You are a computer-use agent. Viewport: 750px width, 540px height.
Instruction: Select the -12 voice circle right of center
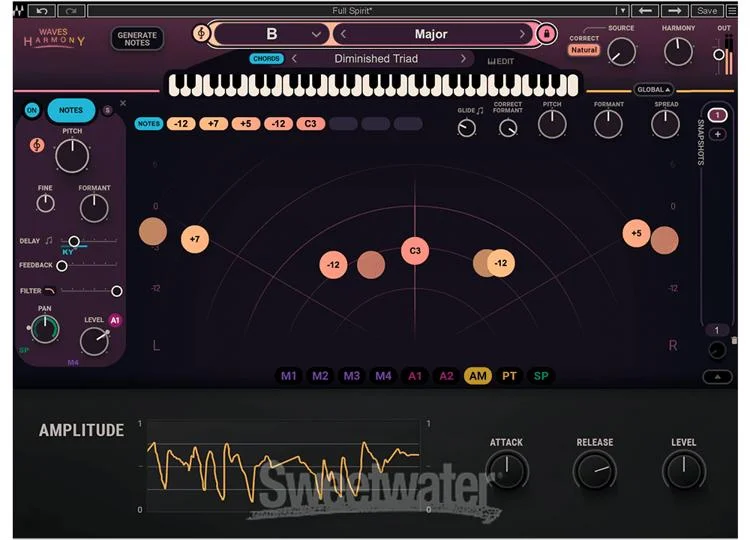click(501, 263)
